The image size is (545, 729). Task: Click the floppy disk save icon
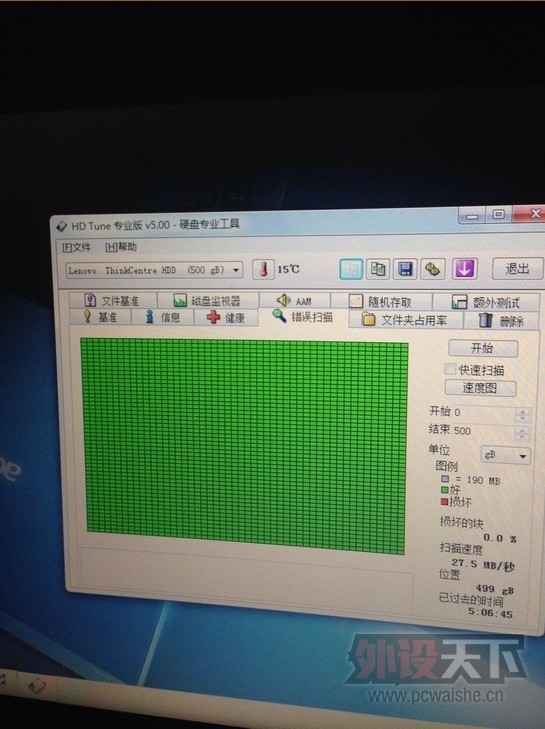(x=405, y=269)
